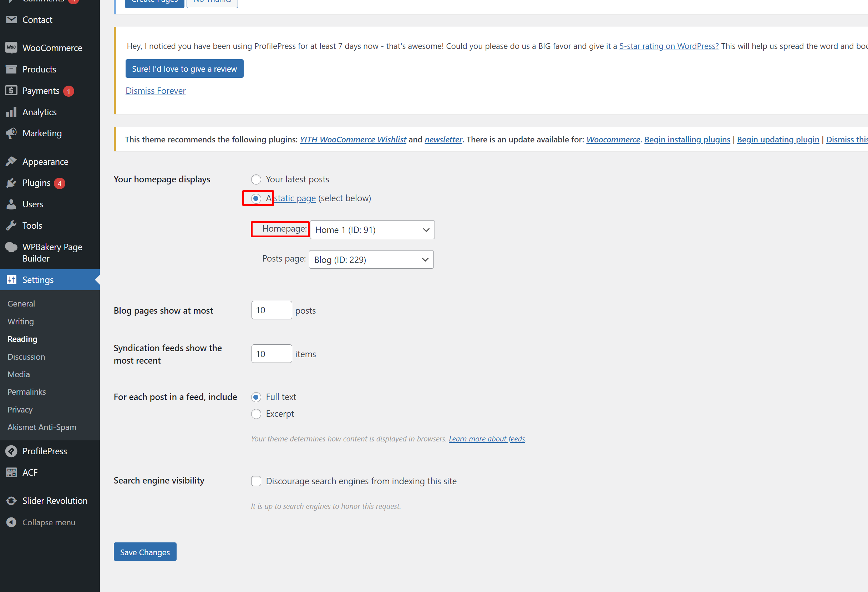Click Blog pages show at most field
Image resolution: width=868 pixels, height=592 pixels.
pos(271,310)
